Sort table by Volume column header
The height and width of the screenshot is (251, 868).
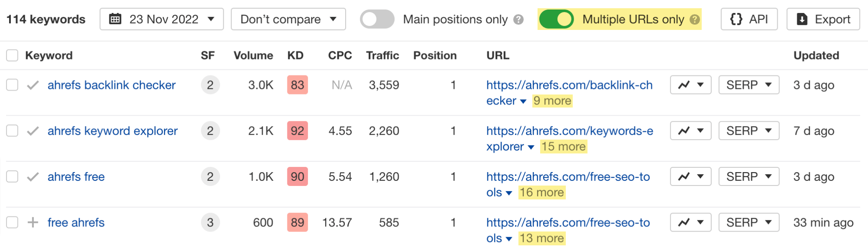tap(253, 55)
